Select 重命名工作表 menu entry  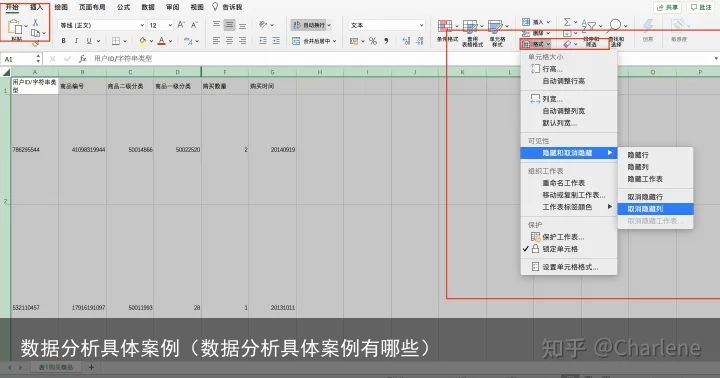(x=568, y=183)
